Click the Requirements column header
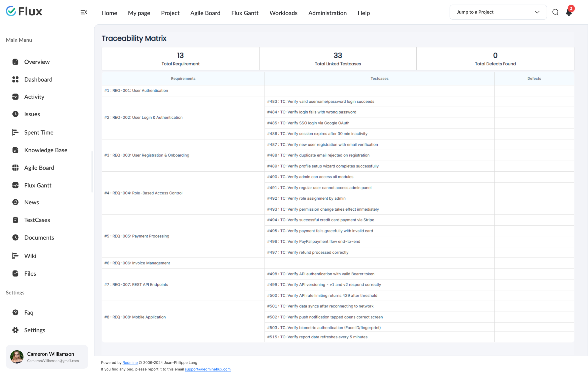 pos(183,78)
